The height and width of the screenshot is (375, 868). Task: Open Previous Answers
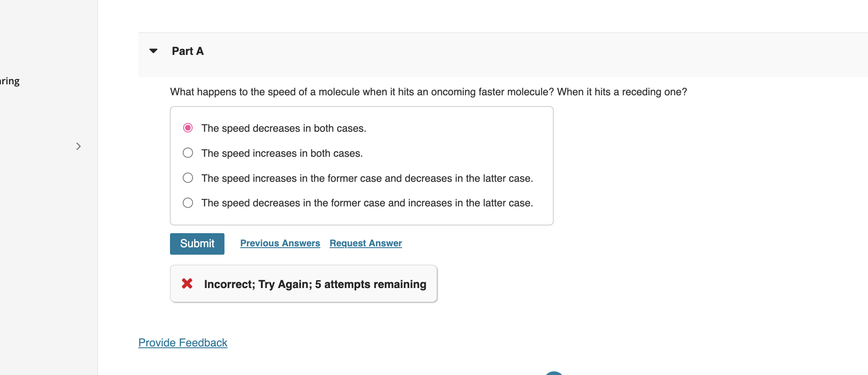[280, 243]
